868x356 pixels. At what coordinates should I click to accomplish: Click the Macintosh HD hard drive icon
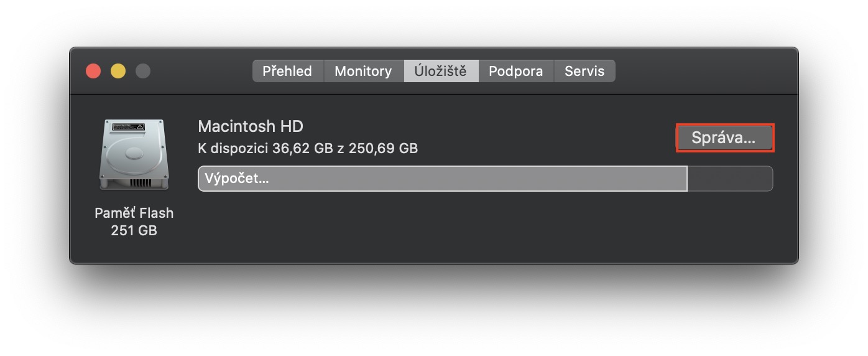point(134,156)
